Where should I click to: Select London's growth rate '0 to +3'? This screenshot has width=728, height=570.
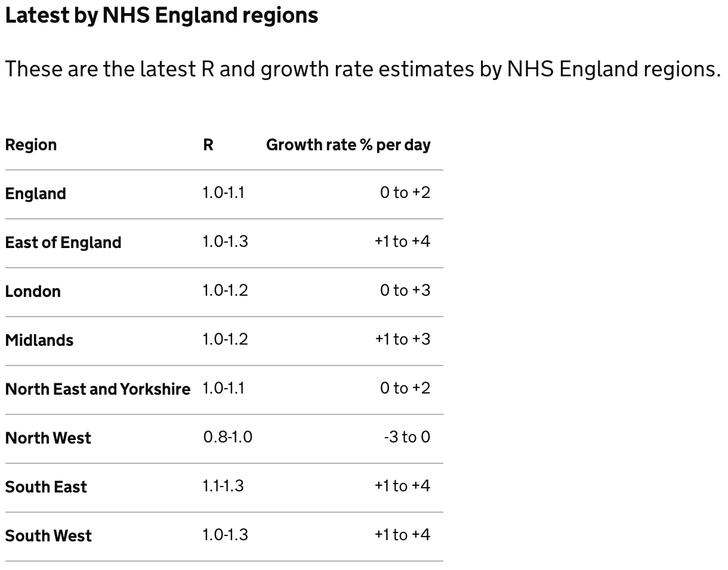[405, 290]
